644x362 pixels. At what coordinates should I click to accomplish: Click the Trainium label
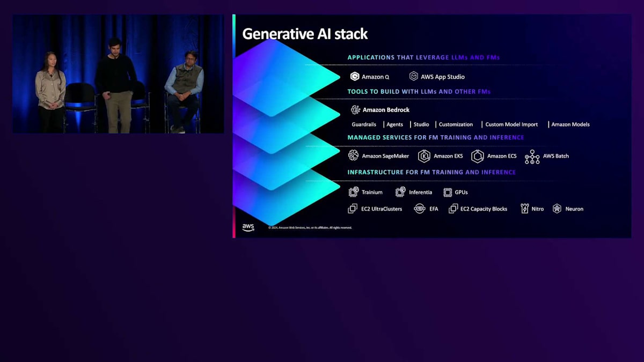[x=372, y=192]
